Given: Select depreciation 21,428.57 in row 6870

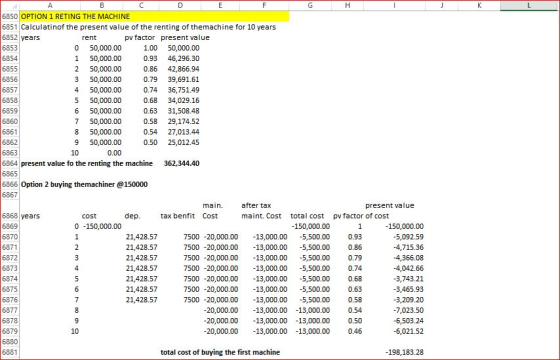Looking at the screenshot, I should pyautogui.click(x=141, y=237).
